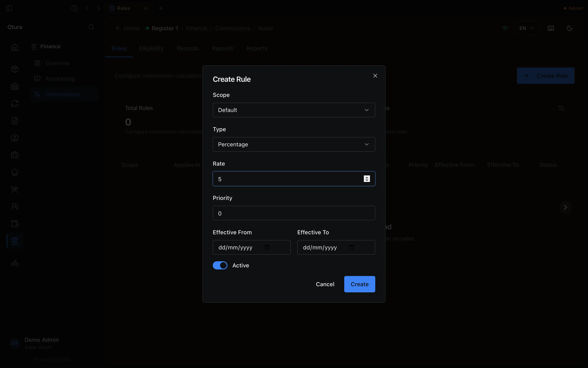Open the Effective To calendar picker icon

tap(352, 247)
